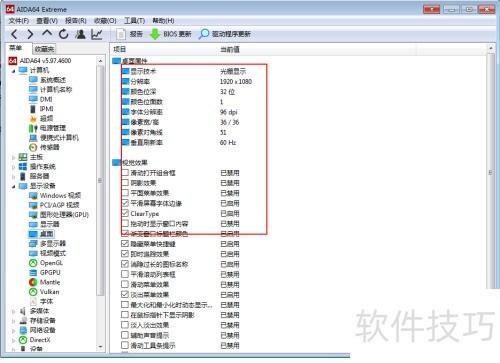Select the 桌面 tree item
The height and width of the screenshot is (363, 500).
(41, 234)
